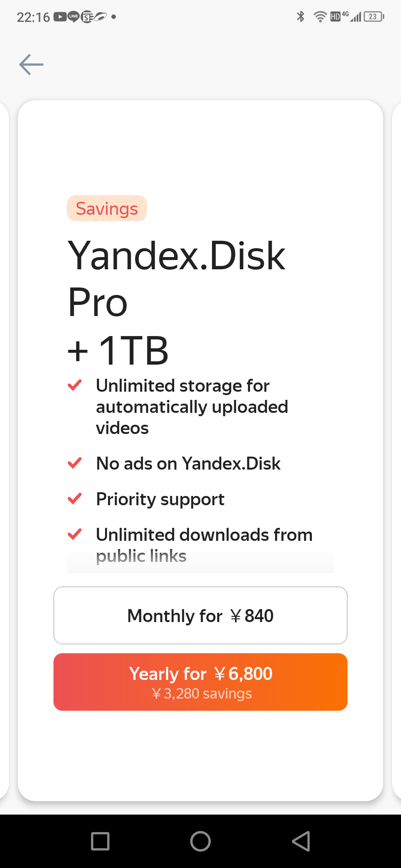Tap the Unlimited downloads from public links item
Viewport: 401px width, 868px height.
click(204, 545)
